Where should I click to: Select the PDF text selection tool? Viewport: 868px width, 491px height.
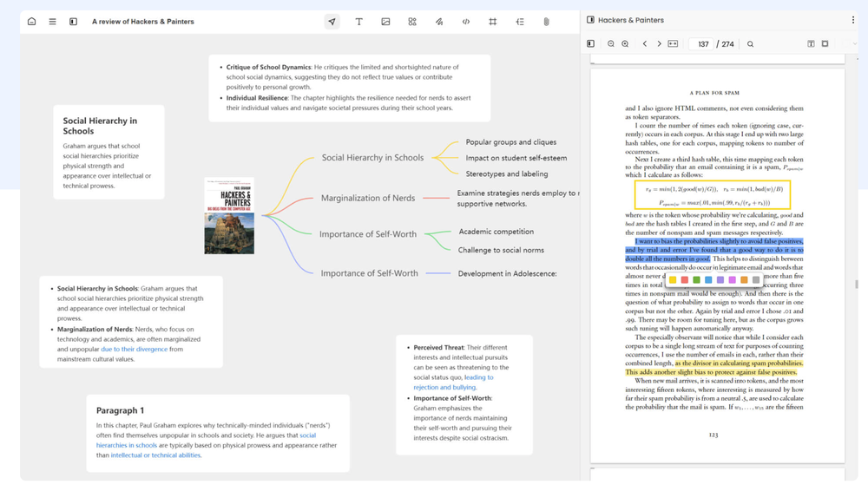click(811, 43)
